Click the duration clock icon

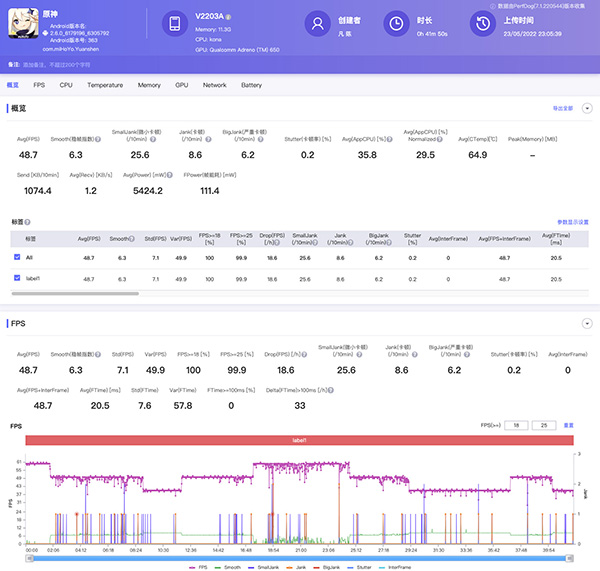coord(397,24)
